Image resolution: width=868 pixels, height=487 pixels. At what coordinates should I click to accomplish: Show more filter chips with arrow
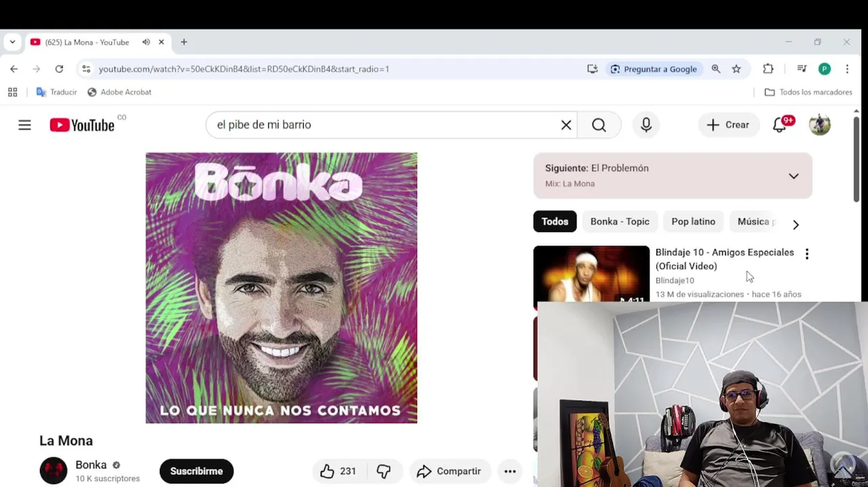[796, 225]
